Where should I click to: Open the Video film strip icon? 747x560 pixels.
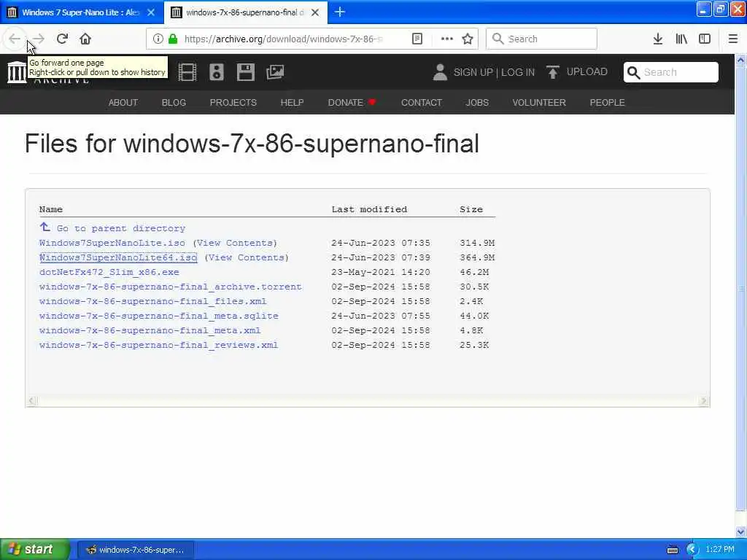(187, 72)
